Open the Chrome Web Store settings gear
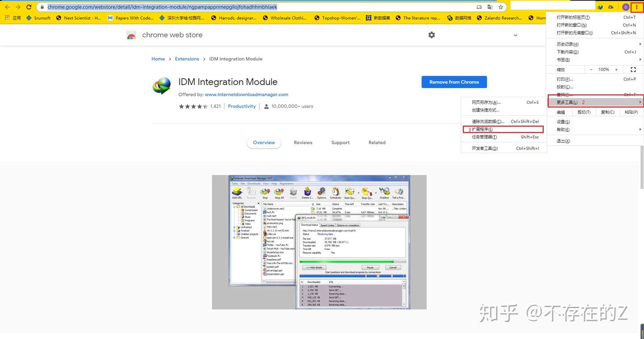The height and width of the screenshot is (339, 644). pos(432,35)
